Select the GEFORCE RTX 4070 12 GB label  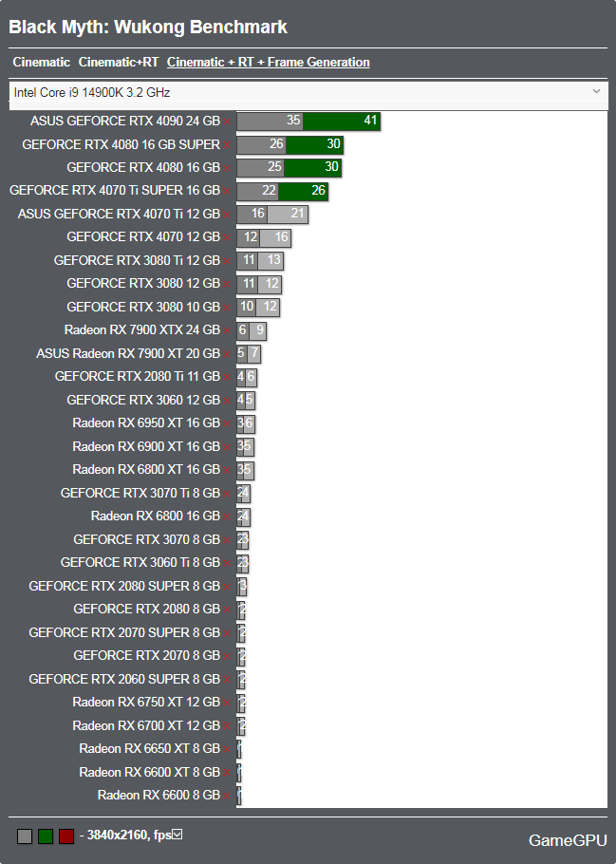click(x=143, y=237)
